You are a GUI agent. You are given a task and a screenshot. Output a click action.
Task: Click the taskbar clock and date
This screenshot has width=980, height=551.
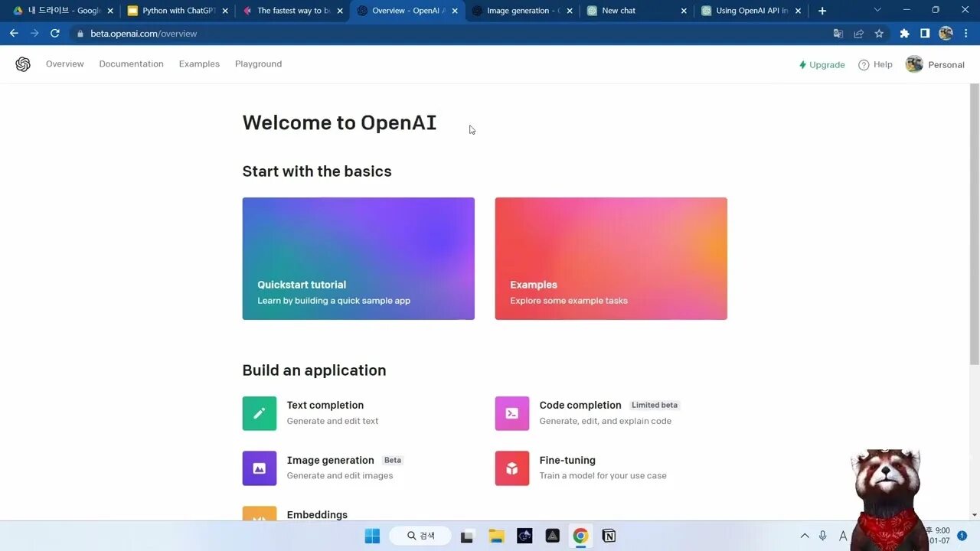coord(938,536)
